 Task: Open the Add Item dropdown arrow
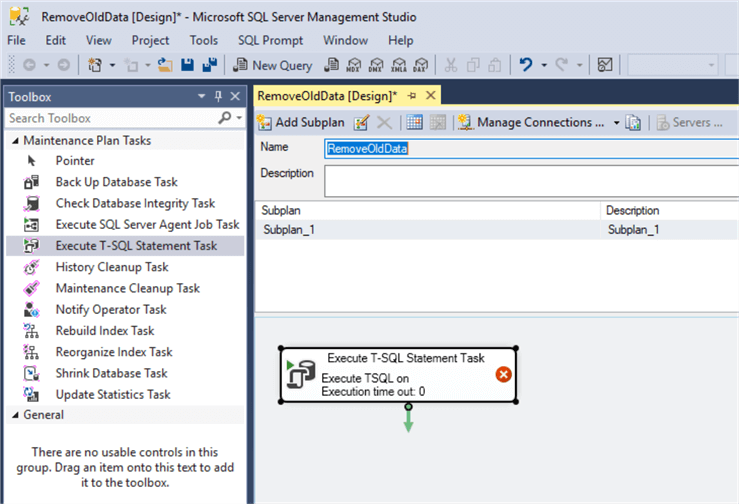[148, 65]
